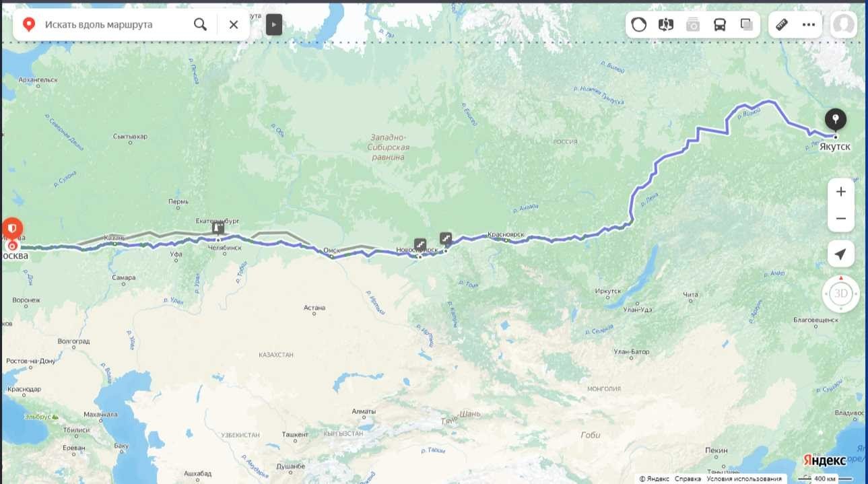
Task: Switch to 3D tilt compass control
Action: coord(841,293)
